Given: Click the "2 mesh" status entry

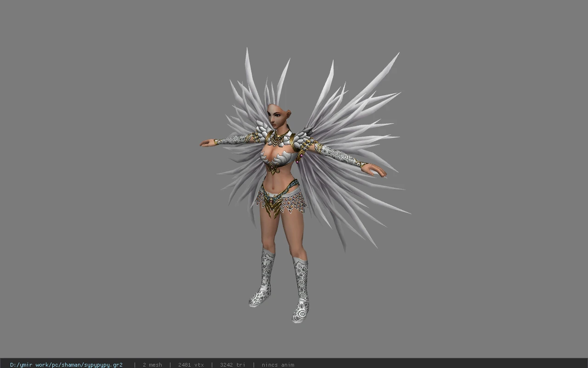Looking at the screenshot, I should (152, 365).
